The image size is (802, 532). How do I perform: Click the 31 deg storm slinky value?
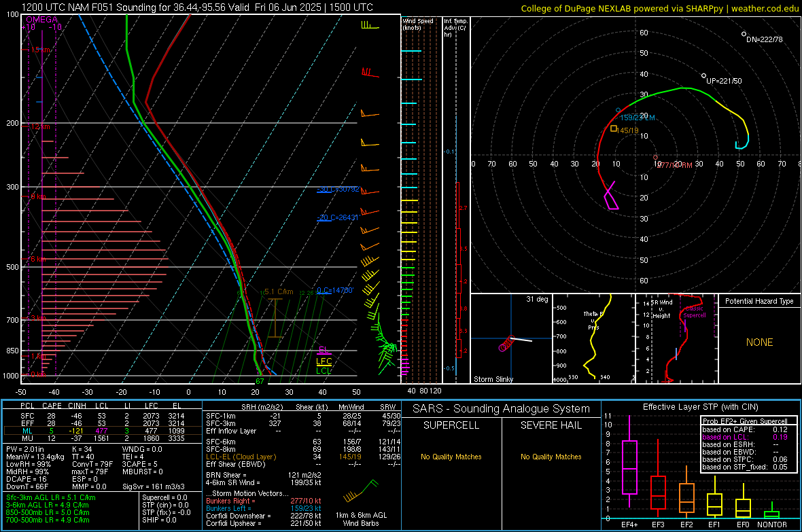pyautogui.click(x=537, y=299)
